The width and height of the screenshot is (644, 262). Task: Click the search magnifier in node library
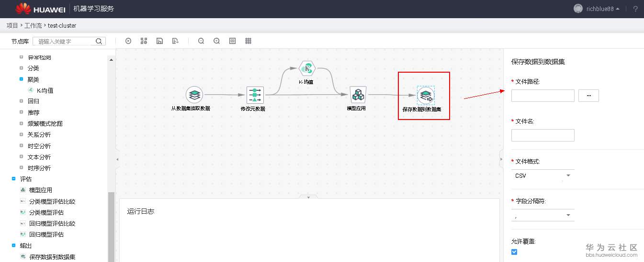(99, 41)
